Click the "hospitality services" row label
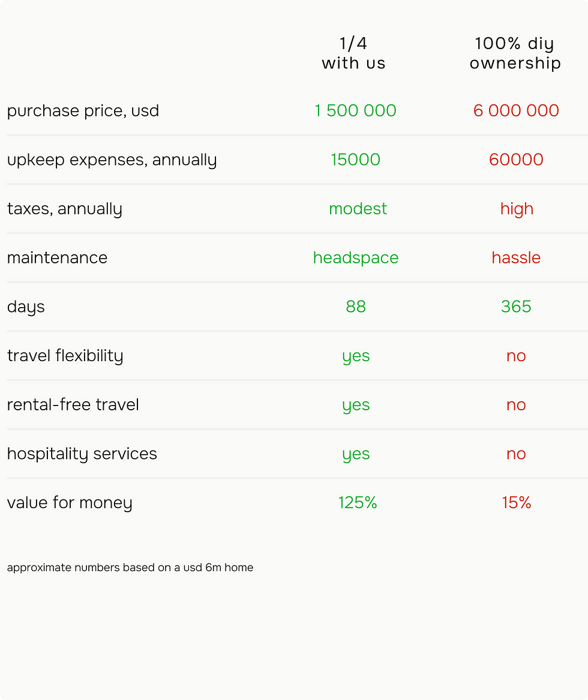The width and height of the screenshot is (588, 700). click(x=82, y=454)
